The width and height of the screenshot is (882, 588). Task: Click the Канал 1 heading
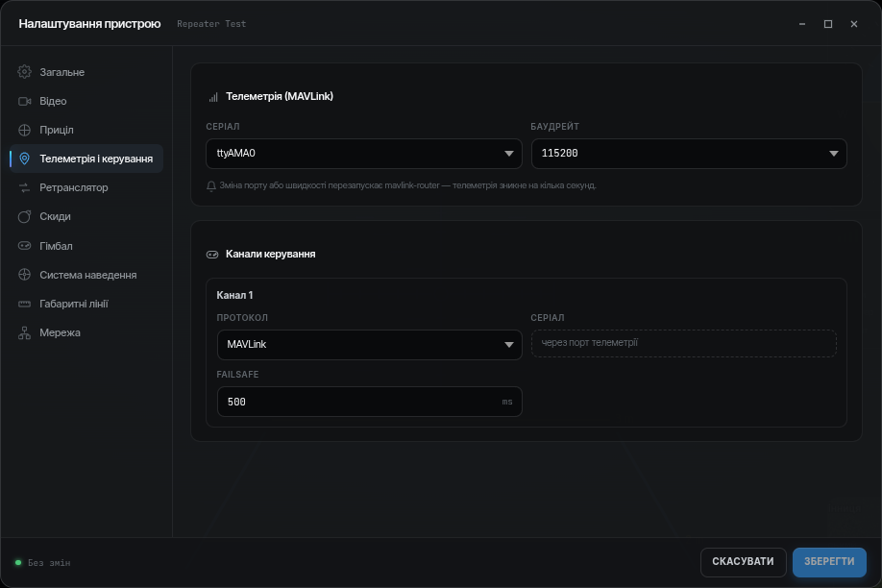click(234, 295)
